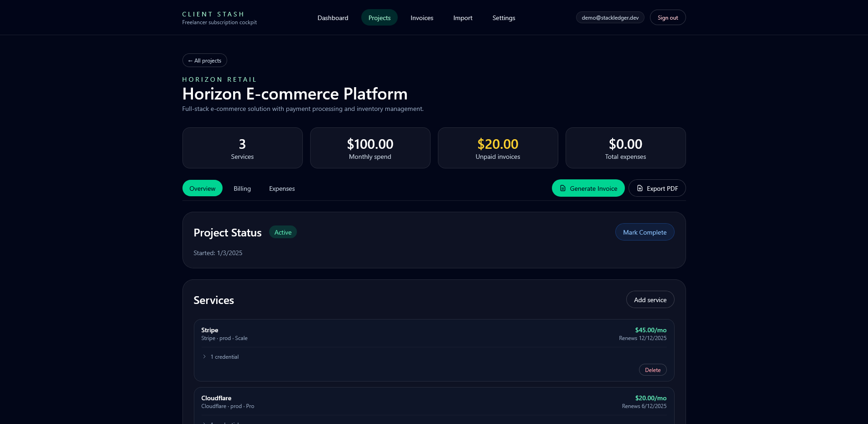Sign out of the demo account

pos(667,17)
